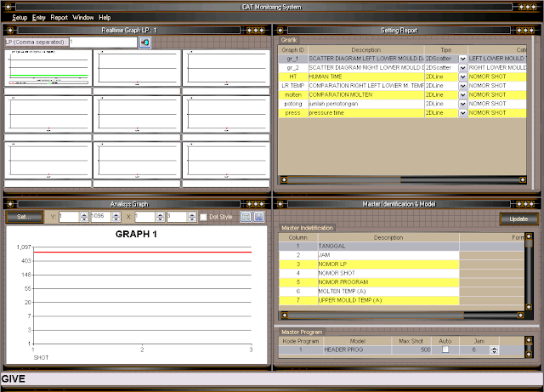Toggle Auto checkbox for HEADER PROG
The width and height of the screenshot is (544, 392).
[x=445, y=349]
